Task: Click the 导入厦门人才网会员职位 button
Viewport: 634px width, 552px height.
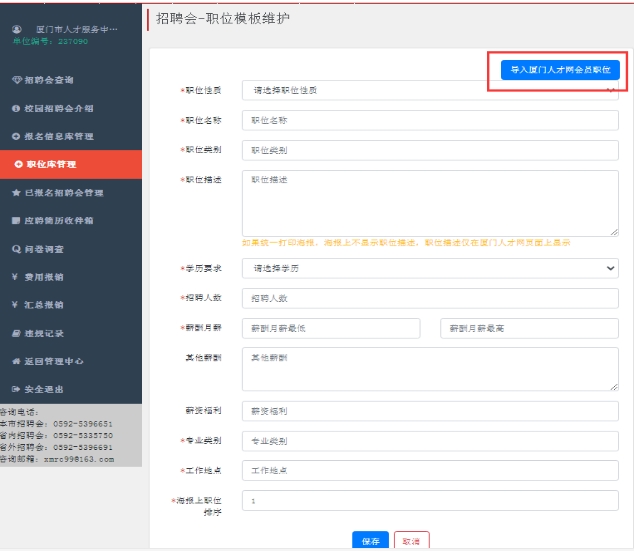Action: (560, 71)
